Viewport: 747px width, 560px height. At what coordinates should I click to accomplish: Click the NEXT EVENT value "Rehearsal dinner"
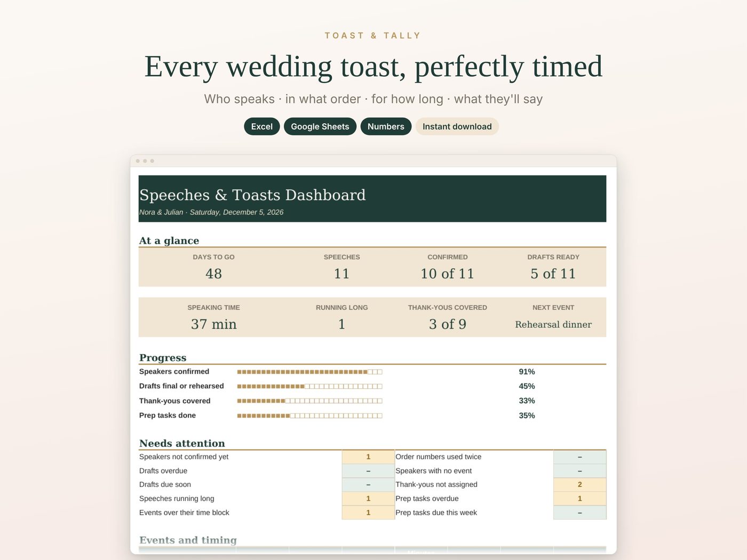[x=553, y=324]
